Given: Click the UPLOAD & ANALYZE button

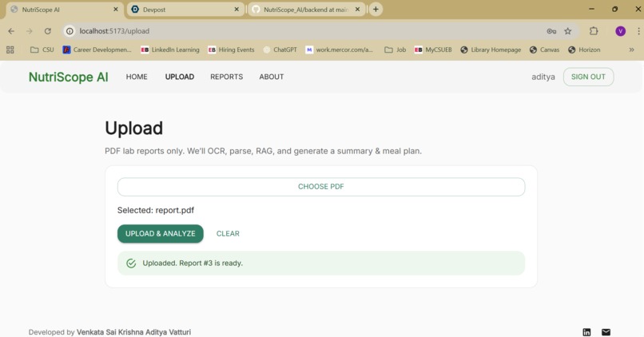Looking at the screenshot, I should 160,233.
